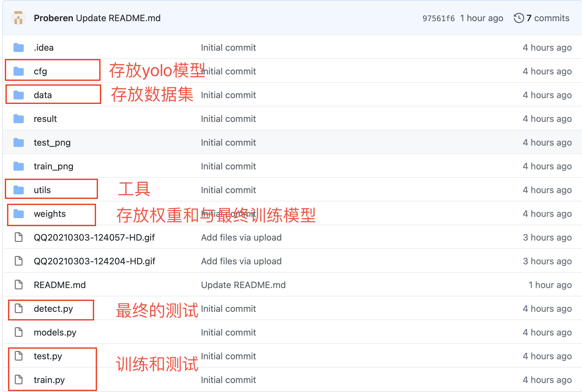Click the repository owner avatar icon
Viewport: 582px width, 392px height.
[x=18, y=18]
